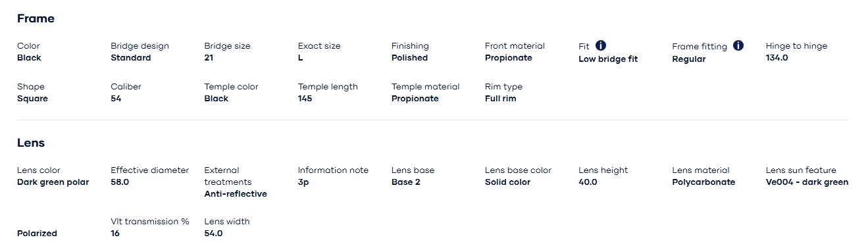
Task: Click the Rim type Full rim value
Action: click(500, 99)
